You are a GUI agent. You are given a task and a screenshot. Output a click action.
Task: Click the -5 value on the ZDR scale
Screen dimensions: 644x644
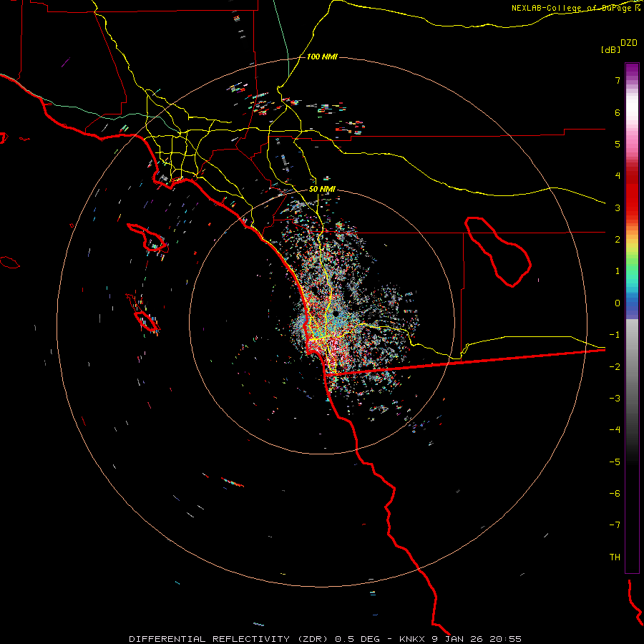tap(615, 462)
